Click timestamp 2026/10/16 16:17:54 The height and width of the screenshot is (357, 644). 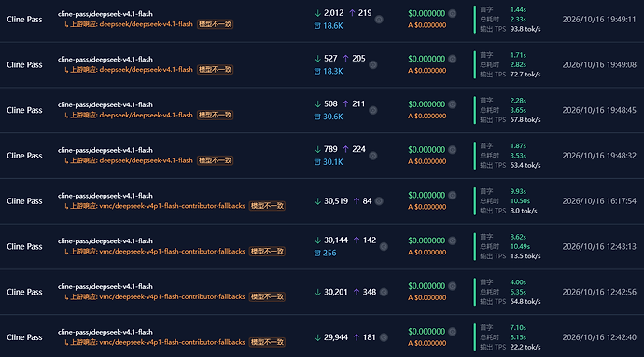click(599, 201)
